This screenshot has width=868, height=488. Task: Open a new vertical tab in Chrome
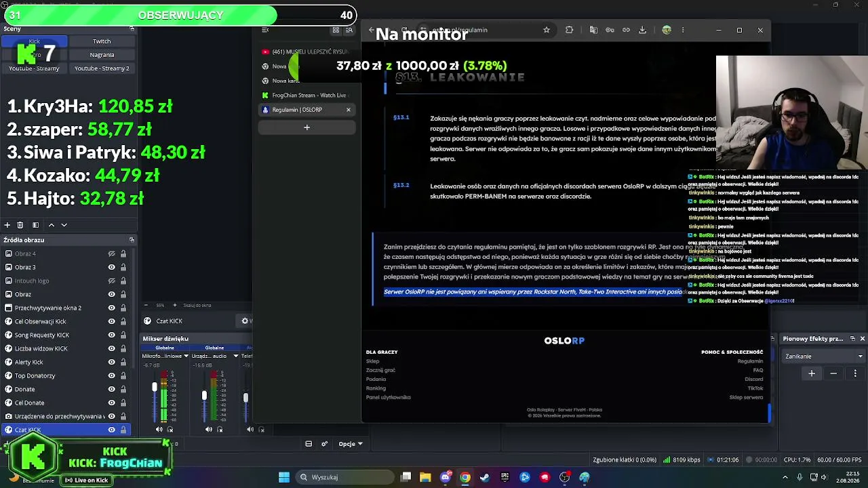(307, 127)
